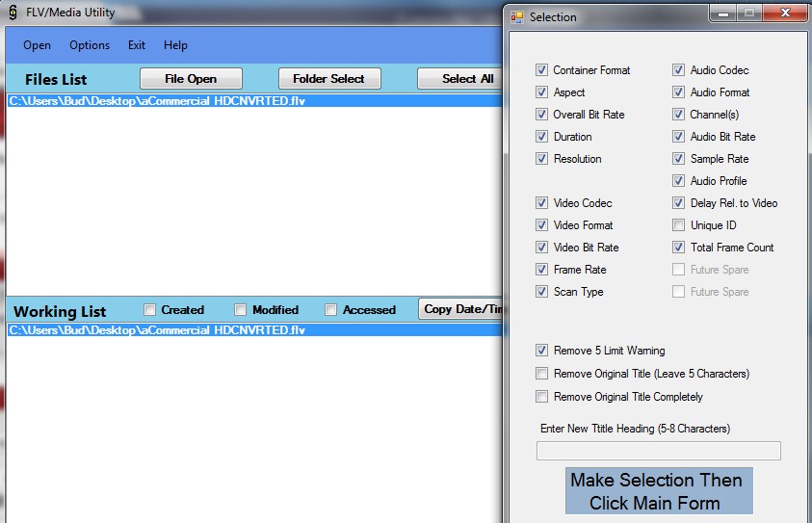Uncheck Overall Bit Rate
Image resolution: width=812 pixels, height=523 pixels.
click(541, 115)
